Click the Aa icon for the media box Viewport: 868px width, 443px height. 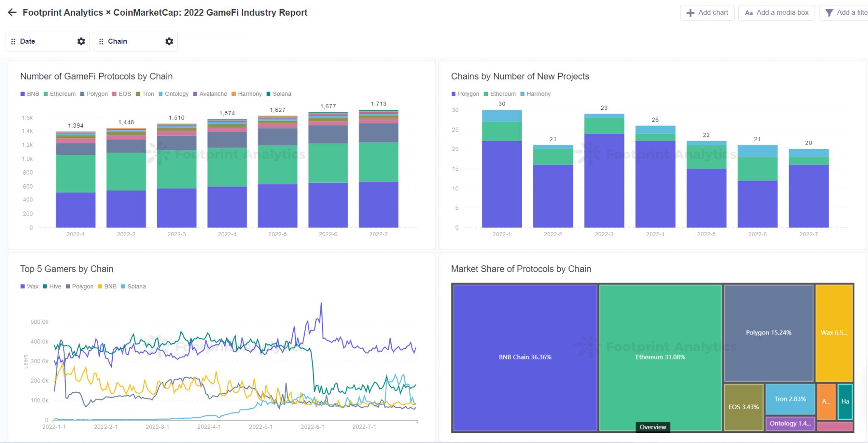[749, 13]
